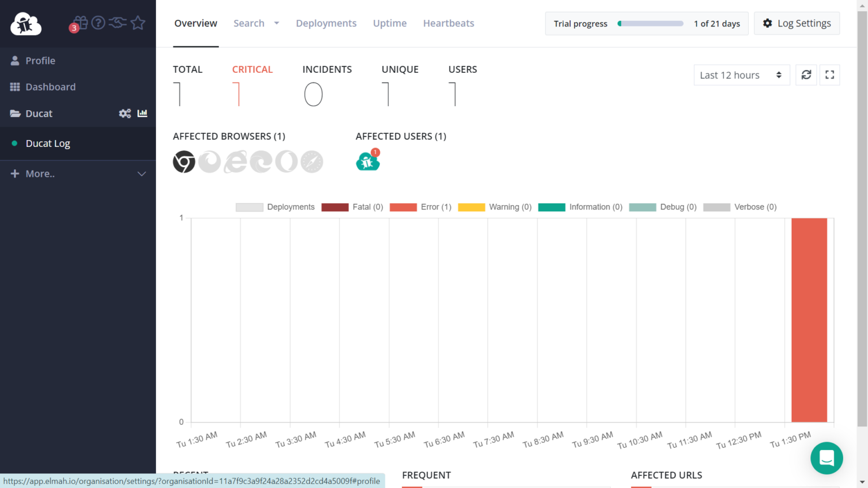Viewport: 868px width, 488px height.
Task: Open the gift notifications icon
Action: [80, 23]
